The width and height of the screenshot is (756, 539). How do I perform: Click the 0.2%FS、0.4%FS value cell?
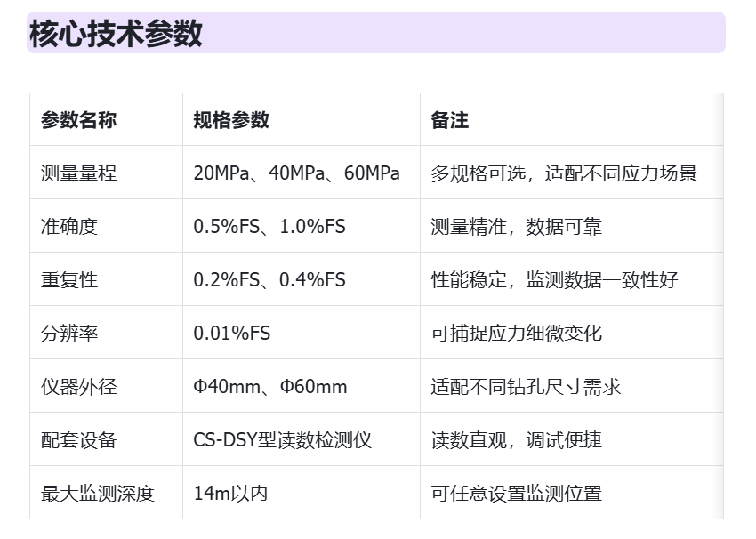pyautogui.click(x=269, y=280)
